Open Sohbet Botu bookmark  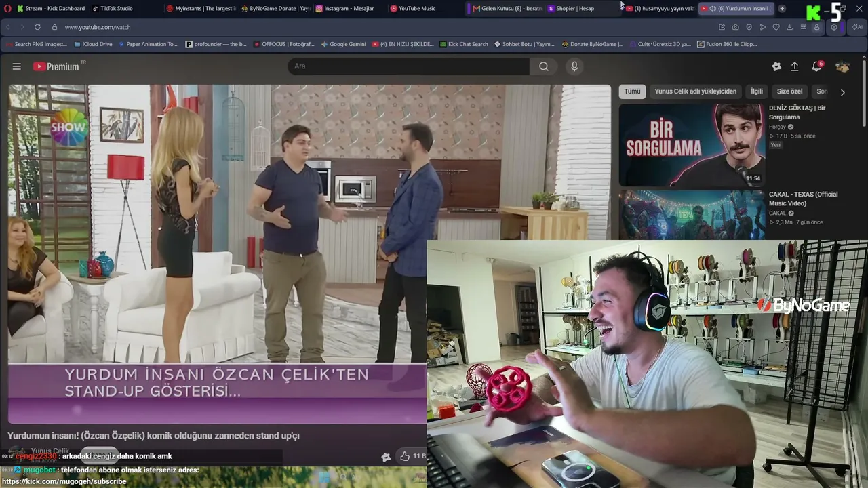click(524, 44)
